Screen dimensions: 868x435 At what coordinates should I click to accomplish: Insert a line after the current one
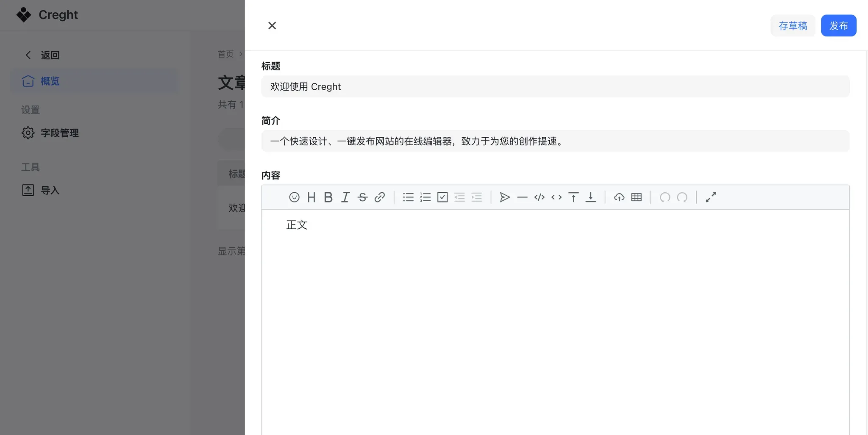590,197
